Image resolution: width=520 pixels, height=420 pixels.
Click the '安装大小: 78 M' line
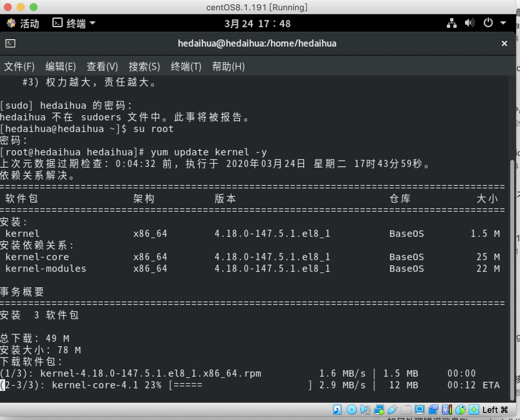(x=40, y=350)
